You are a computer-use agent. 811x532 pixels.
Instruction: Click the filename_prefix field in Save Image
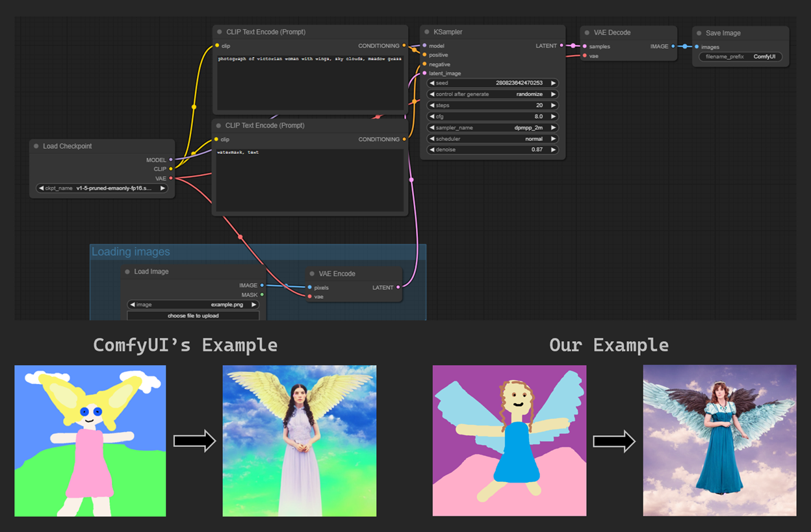coord(740,57)
